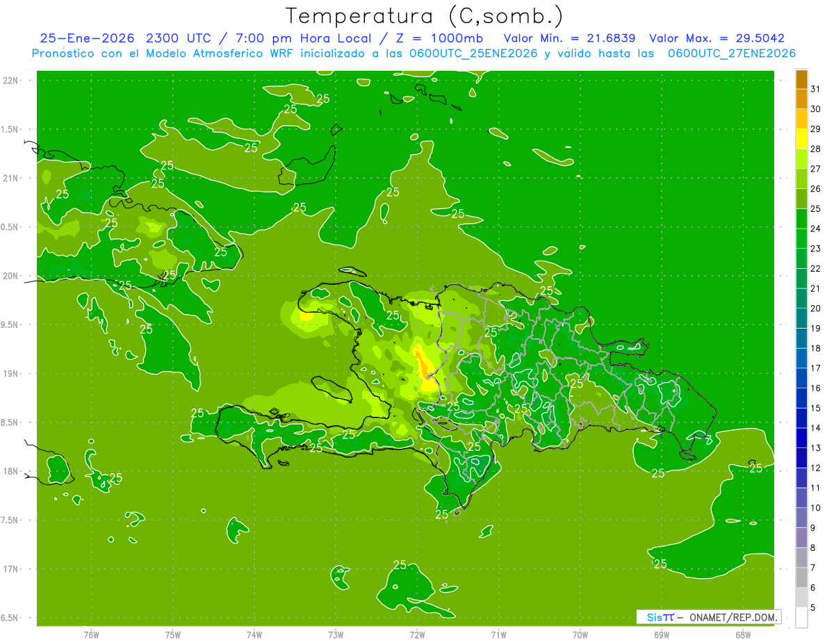
Task: Click the pressure level "Z = 1000mb"
Action: (x=441, y=38)
